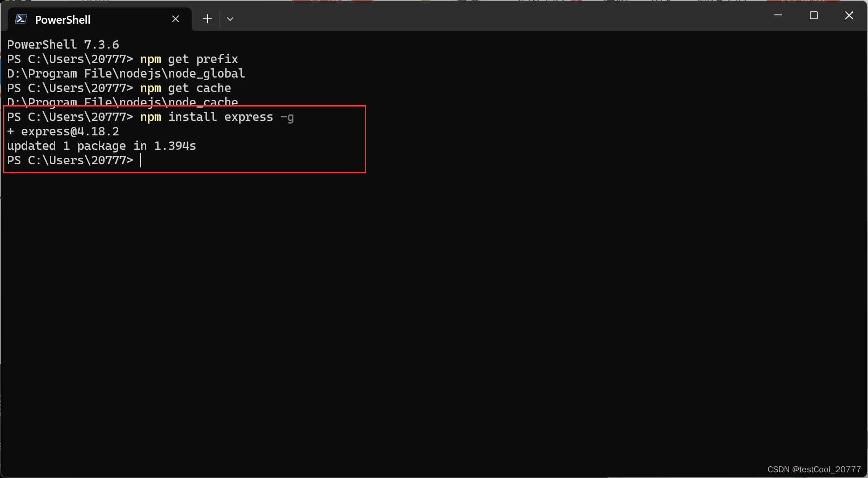Select the PowerShell tab

88,19
